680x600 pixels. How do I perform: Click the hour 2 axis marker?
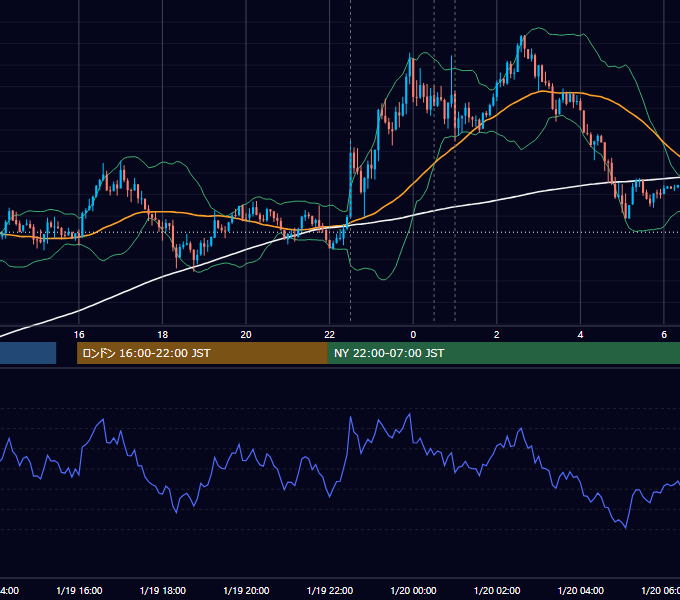click(x=497, y=335)
